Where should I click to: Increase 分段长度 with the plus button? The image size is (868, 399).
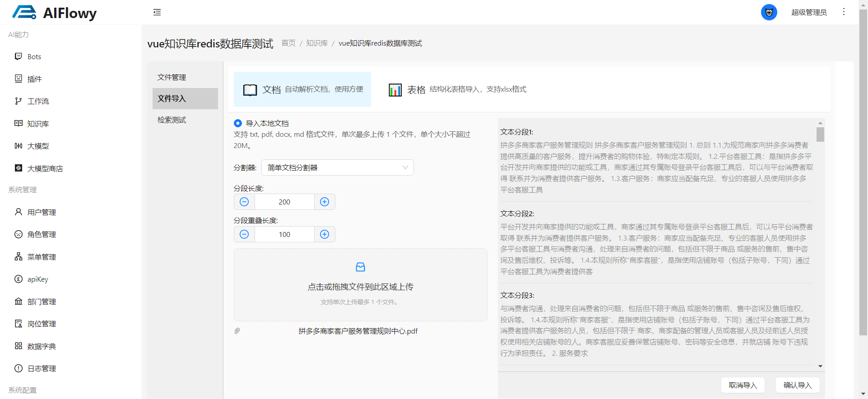click(x=325, y=202)
